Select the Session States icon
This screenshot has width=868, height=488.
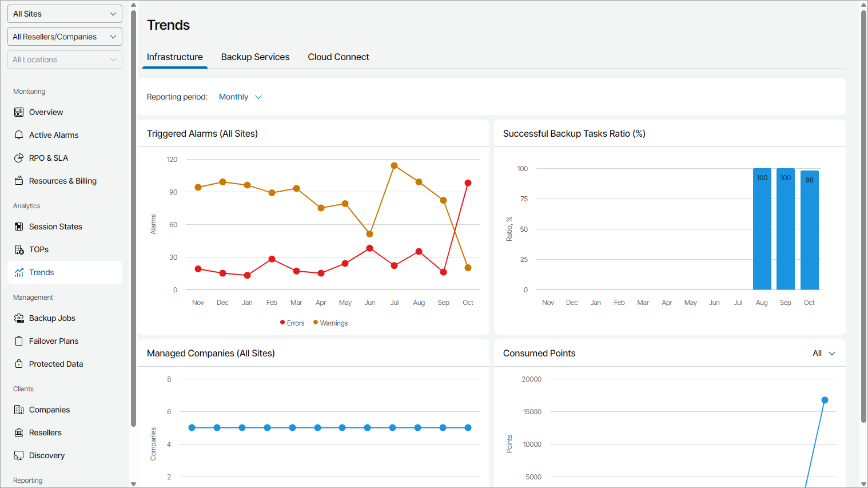(x=19, y=227)
